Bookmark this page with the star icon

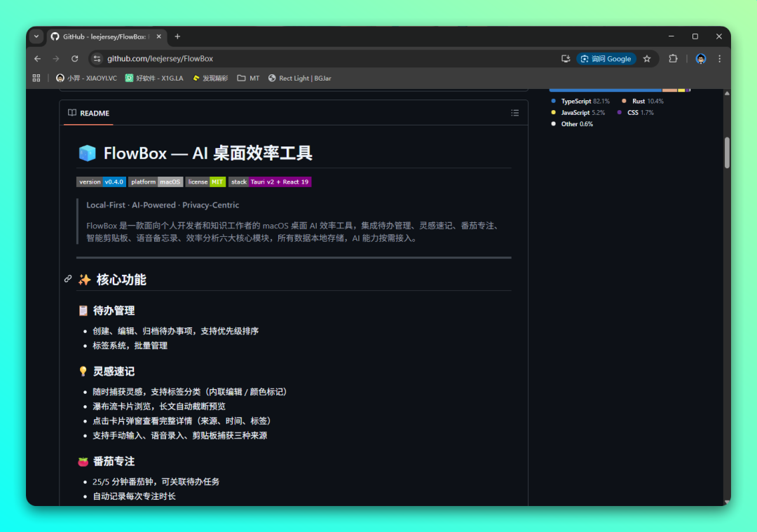pos(647,59)
